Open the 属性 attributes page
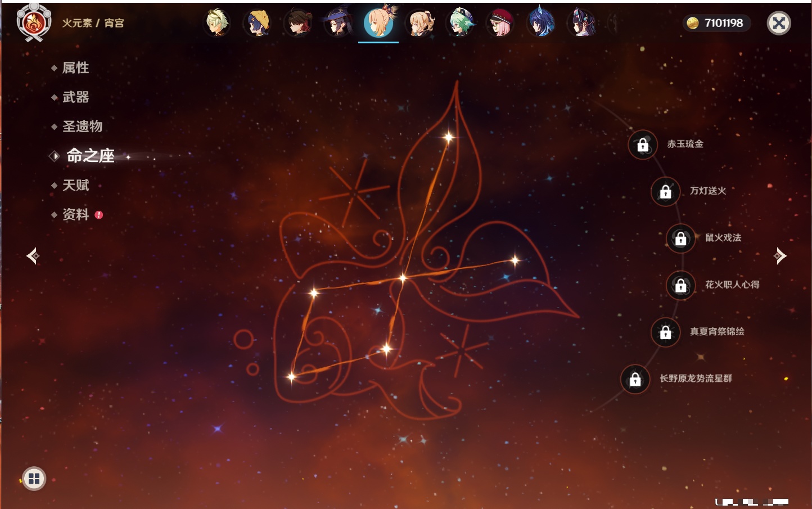 tap(75, 67)
